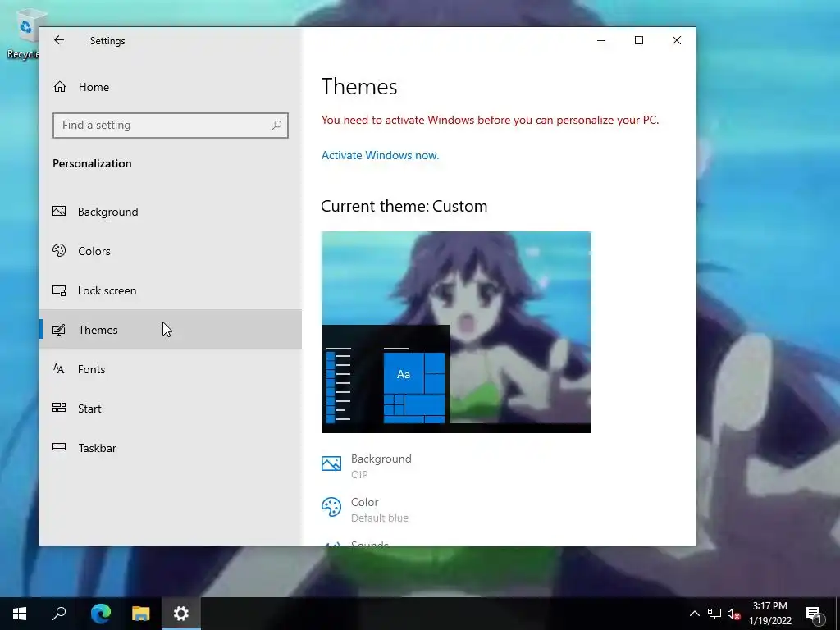Open taskbar Search
The height and width of the screenshot is (630, 840).
click(x=59, y=614)
